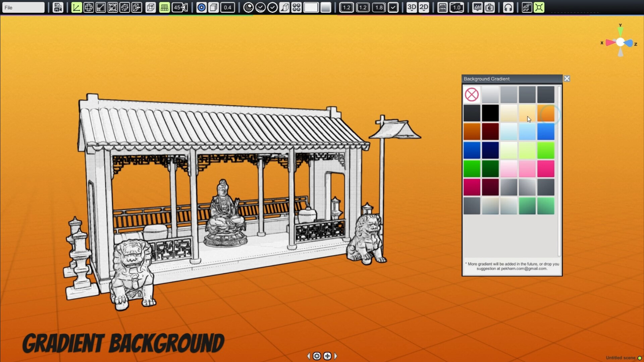
Task: Toggle the green grid floor button
Action: [x=164, y=7]
